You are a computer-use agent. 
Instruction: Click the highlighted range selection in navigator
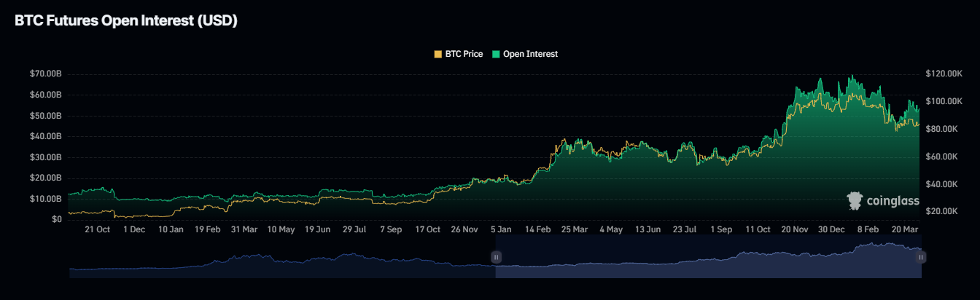coord(709,257)
